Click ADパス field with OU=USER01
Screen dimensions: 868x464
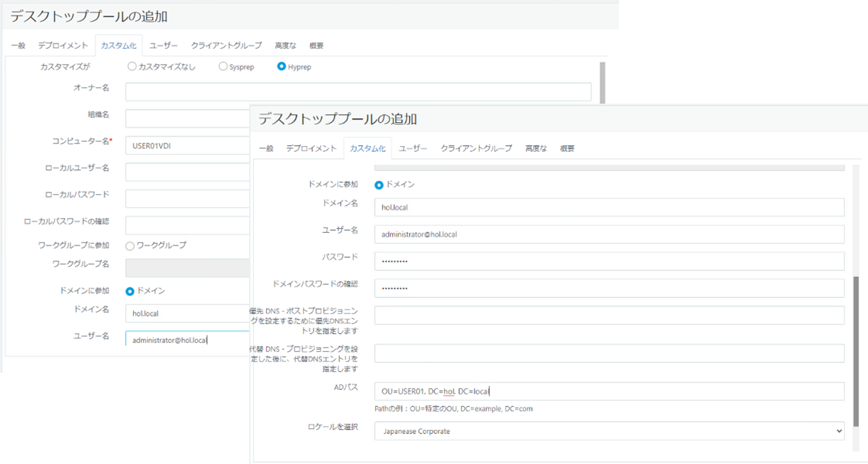point(609,391)
